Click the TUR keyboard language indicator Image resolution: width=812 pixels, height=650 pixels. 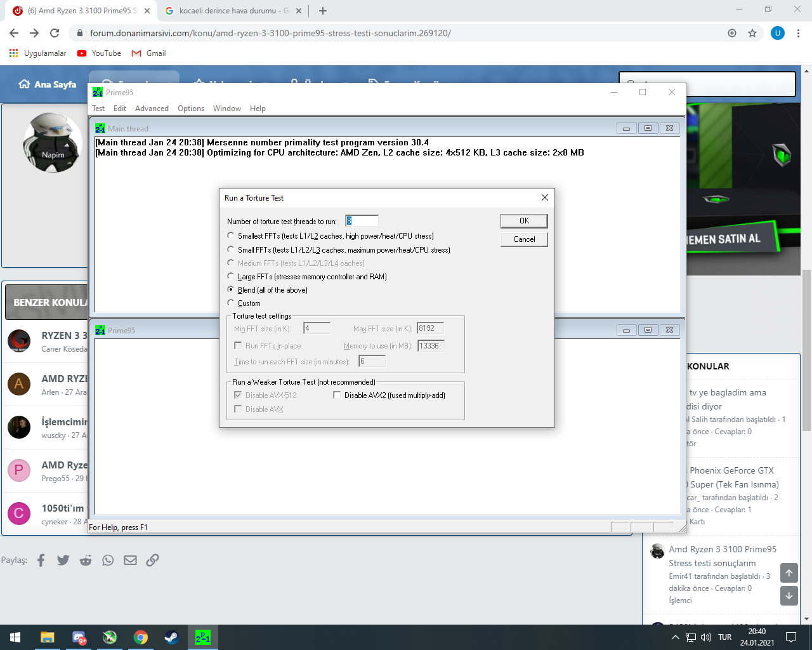coord(725,637)
